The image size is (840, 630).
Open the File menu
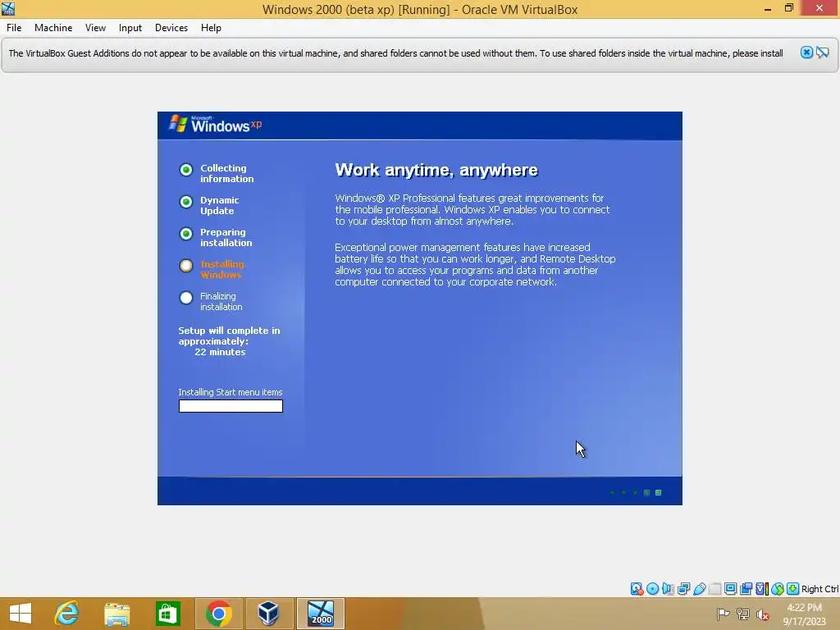click(14, 28)
